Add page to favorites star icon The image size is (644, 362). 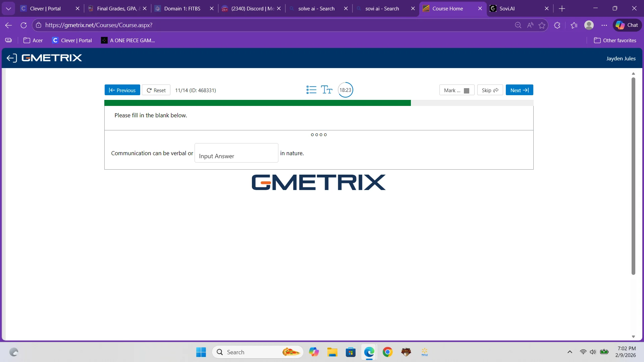click(x=542, y=25)
